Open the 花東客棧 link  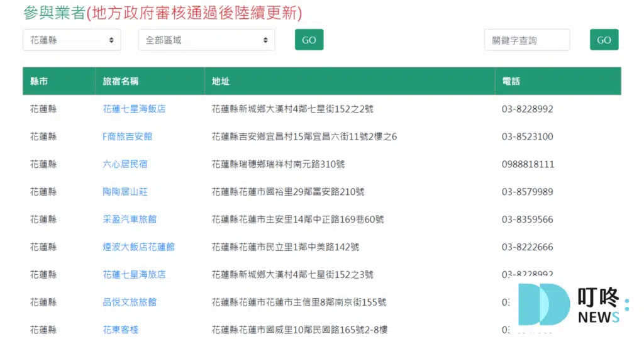point(120,330)
